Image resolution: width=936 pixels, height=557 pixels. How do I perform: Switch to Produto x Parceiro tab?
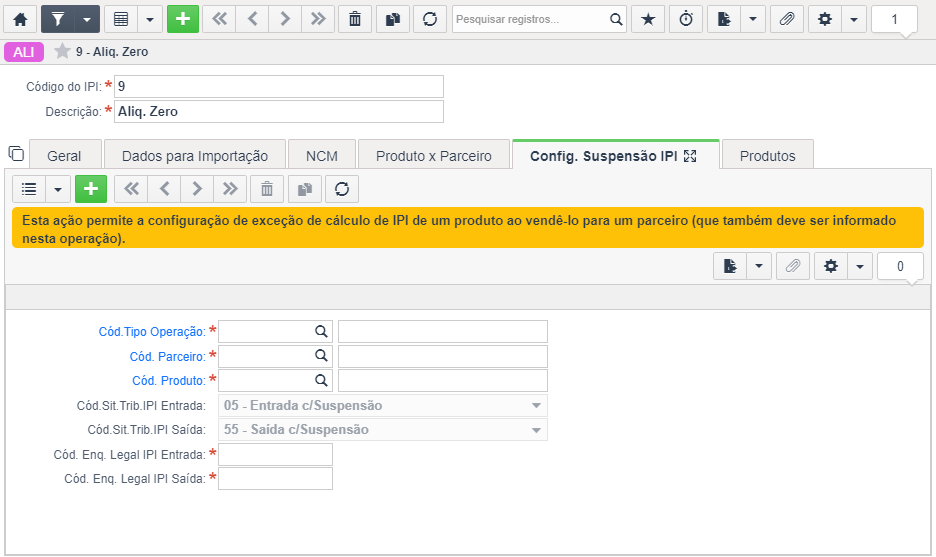[434, 156]
